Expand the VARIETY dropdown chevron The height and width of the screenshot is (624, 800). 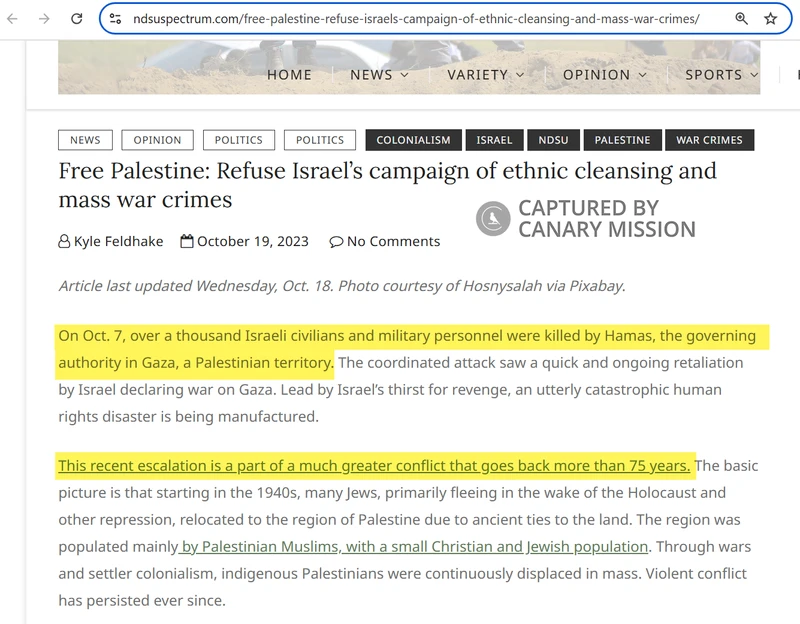[520, 75]
